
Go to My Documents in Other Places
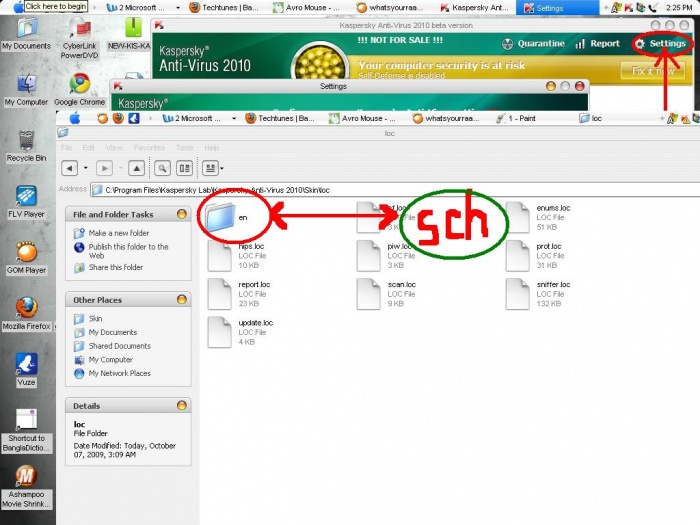tap(105, 333)
